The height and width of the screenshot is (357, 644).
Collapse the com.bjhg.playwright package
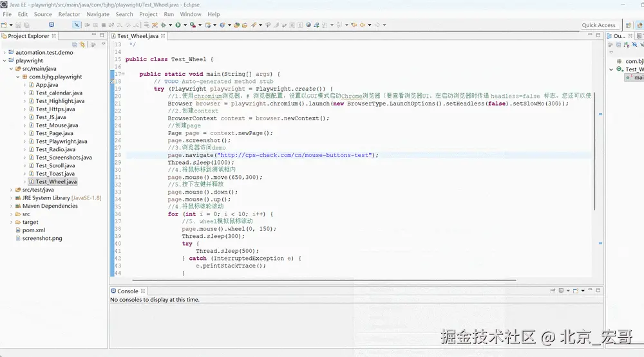(x=17, y=77)
